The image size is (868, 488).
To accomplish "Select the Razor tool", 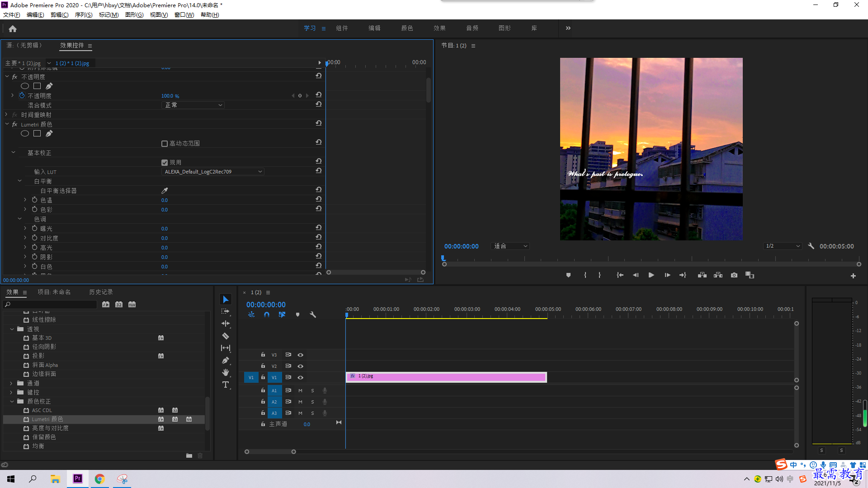I will point(226,336).
